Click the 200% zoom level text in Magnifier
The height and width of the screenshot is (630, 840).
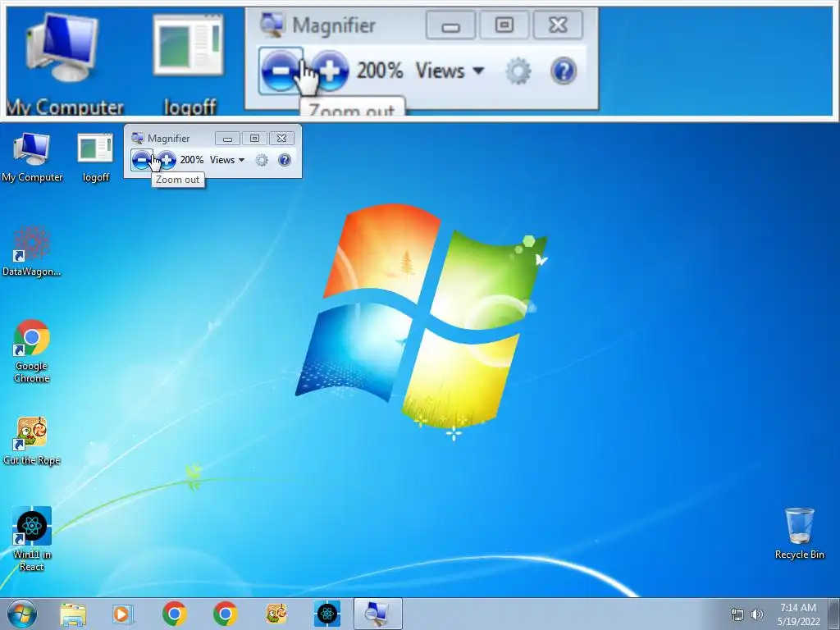192,160
